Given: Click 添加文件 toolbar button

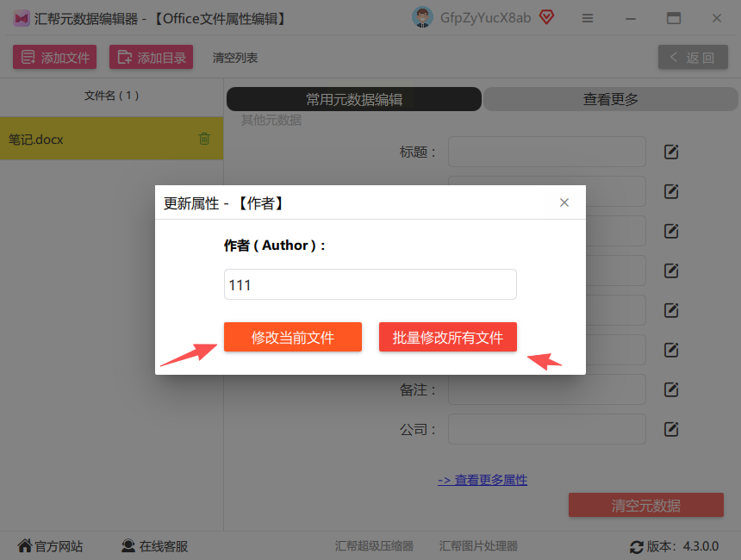Looking at the screenshot, I should click(55, 57).
